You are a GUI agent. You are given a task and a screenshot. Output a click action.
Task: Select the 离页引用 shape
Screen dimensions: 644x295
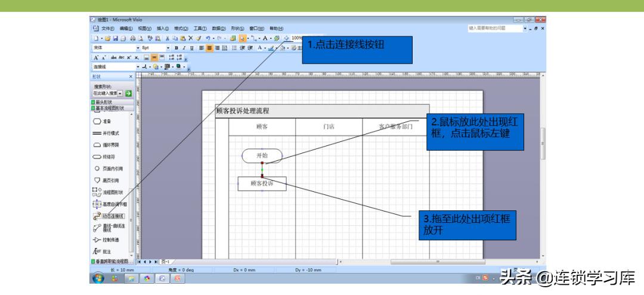click(107, 181)
